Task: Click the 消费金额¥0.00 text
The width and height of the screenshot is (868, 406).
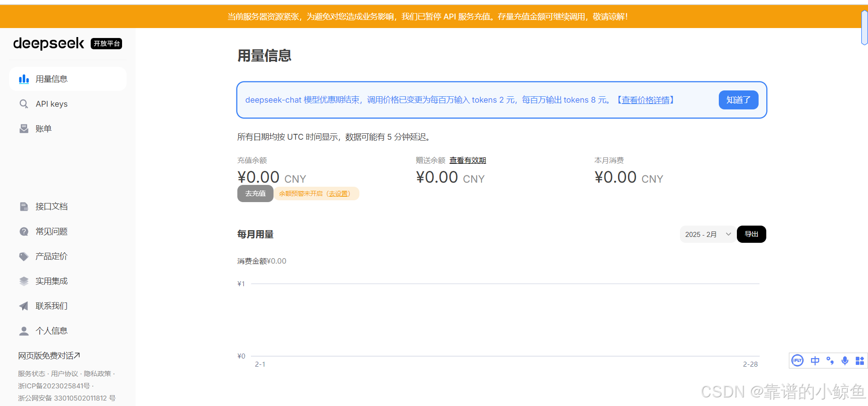Action: click(262, 261)
